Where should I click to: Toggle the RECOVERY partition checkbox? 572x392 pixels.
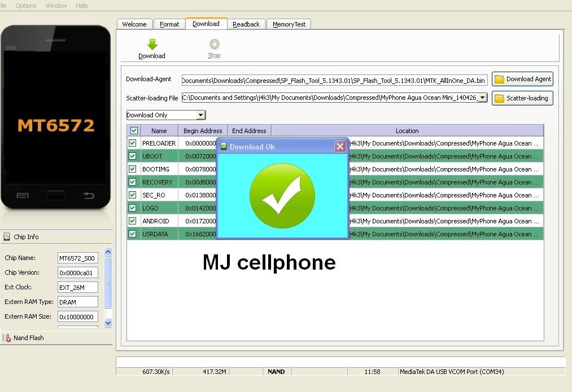coord(133,182)
